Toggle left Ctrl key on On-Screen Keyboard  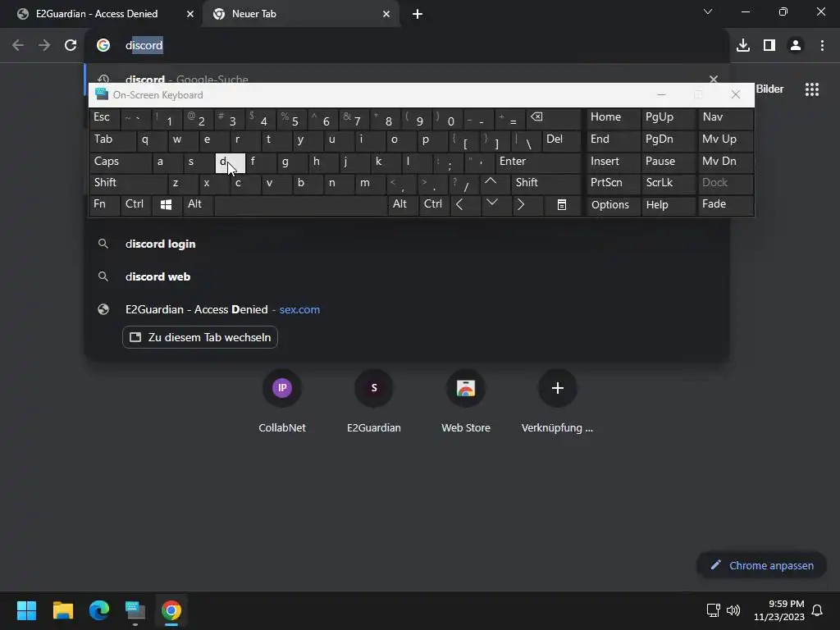tap(135, 204)
